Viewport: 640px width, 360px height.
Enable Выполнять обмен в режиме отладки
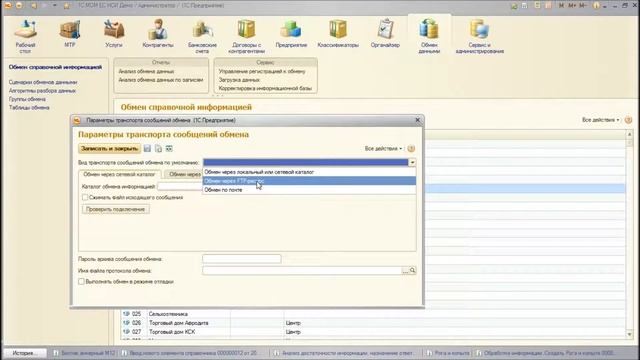coord(81,282)
